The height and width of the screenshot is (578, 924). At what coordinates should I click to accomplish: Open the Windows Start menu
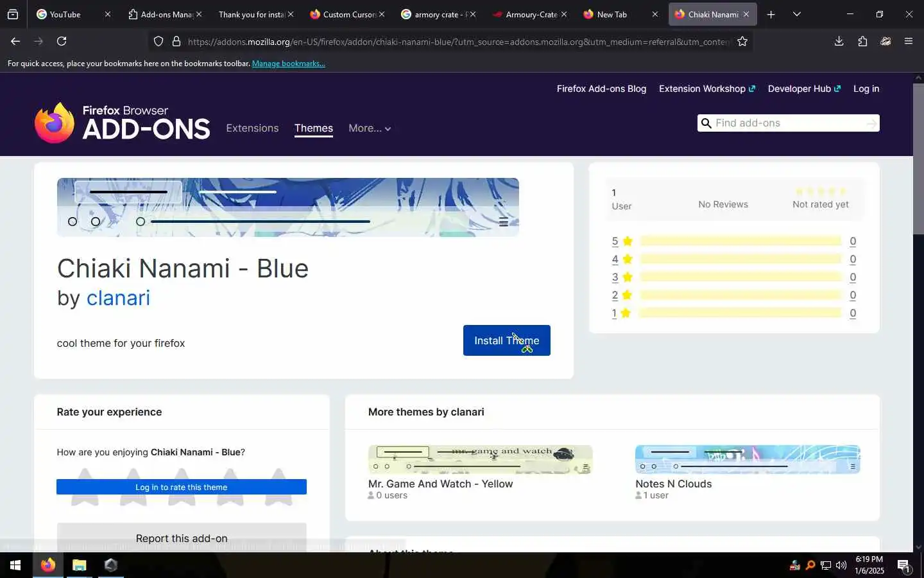click(x=15, y=565)
